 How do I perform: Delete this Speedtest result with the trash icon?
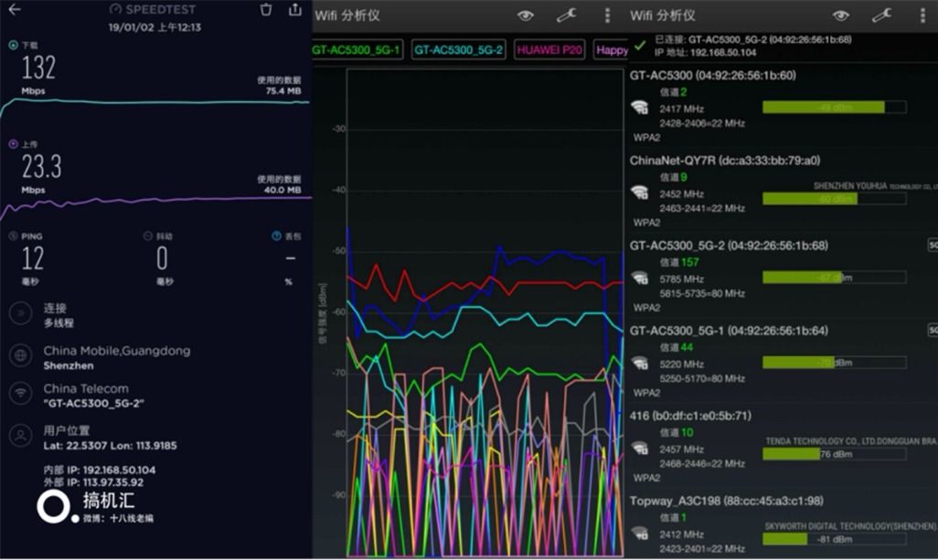tap(266, 9)
